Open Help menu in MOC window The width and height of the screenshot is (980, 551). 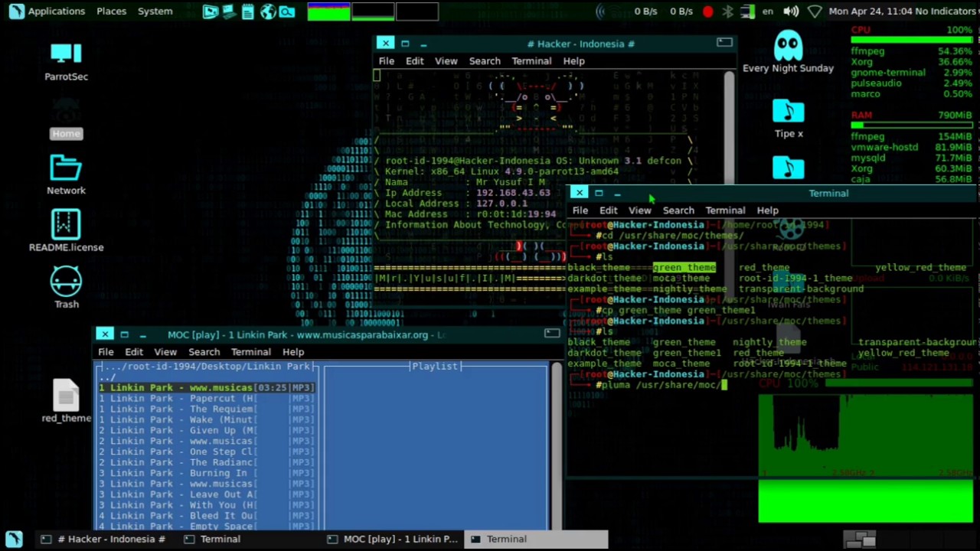click(293, 352)
